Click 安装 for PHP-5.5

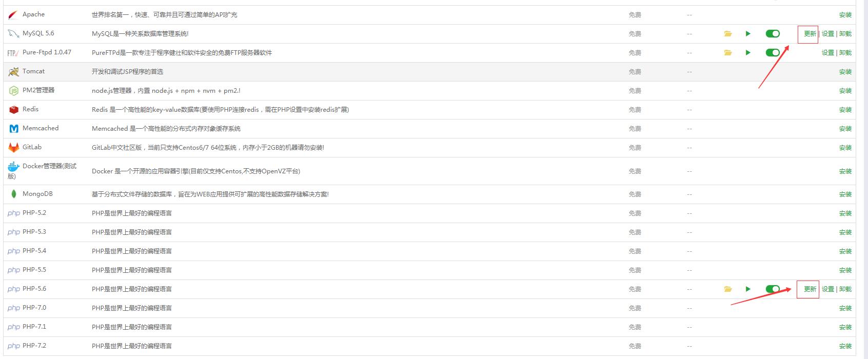[x=845, y=270]
